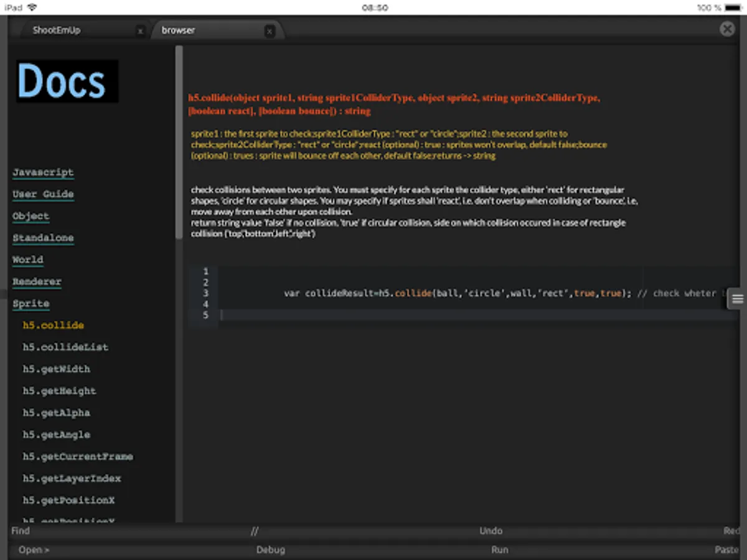747x560 pixels.
Task: Close the browser tab with its x
Action: pos(269,30)
